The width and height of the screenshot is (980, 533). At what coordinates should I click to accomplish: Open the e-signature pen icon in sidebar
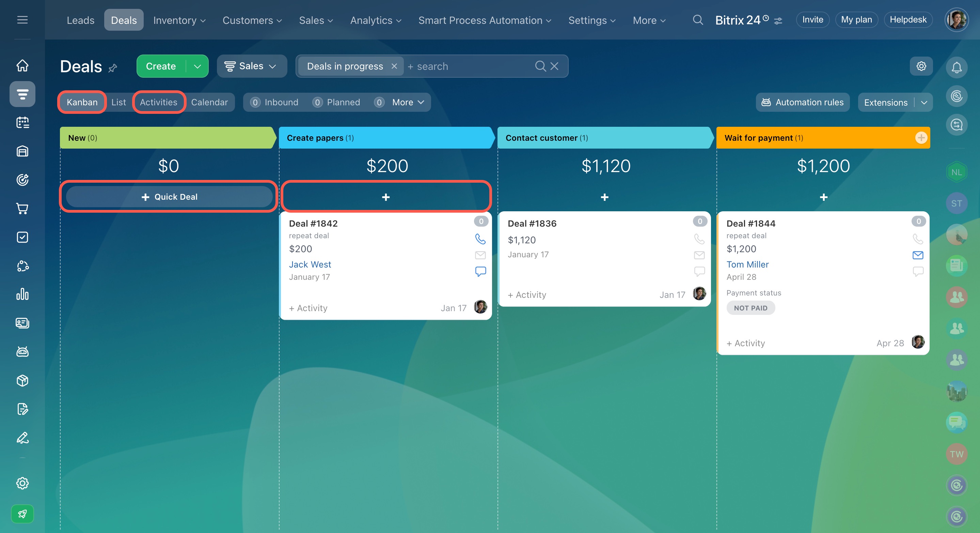pyautogui.click(x=22, y=438)
